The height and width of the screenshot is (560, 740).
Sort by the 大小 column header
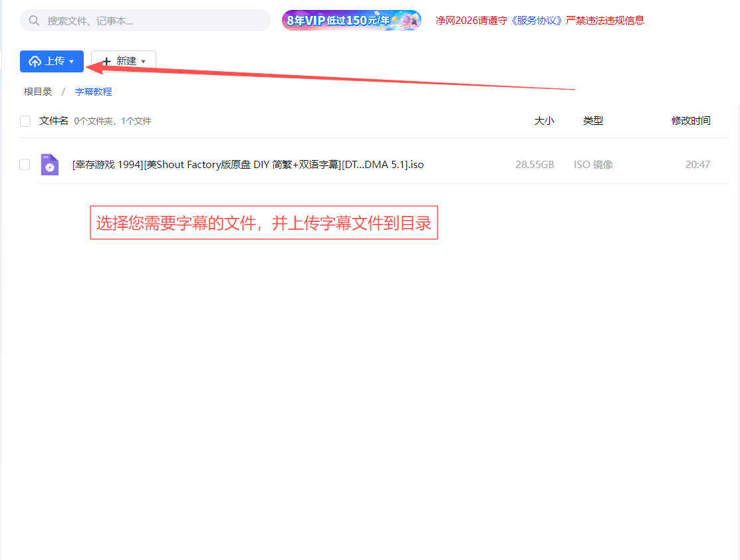pos(544,121)
